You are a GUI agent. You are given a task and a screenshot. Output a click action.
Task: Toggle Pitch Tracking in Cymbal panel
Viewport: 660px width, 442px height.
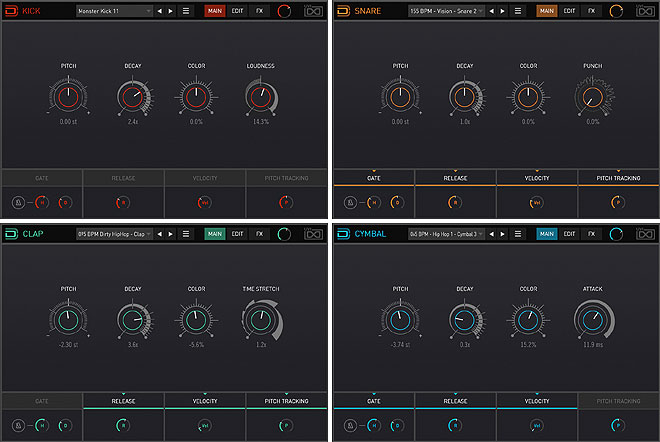click(618, 400)
